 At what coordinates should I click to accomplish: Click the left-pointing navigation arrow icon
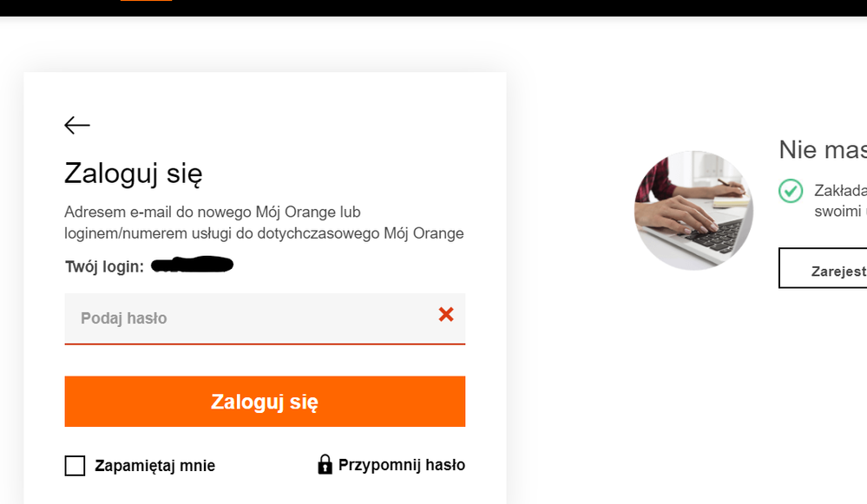pos(76,125)
